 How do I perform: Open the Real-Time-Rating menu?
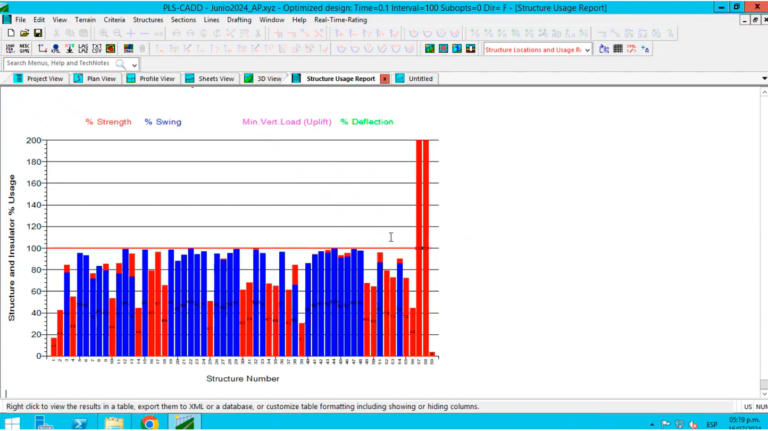click(339, 19)
